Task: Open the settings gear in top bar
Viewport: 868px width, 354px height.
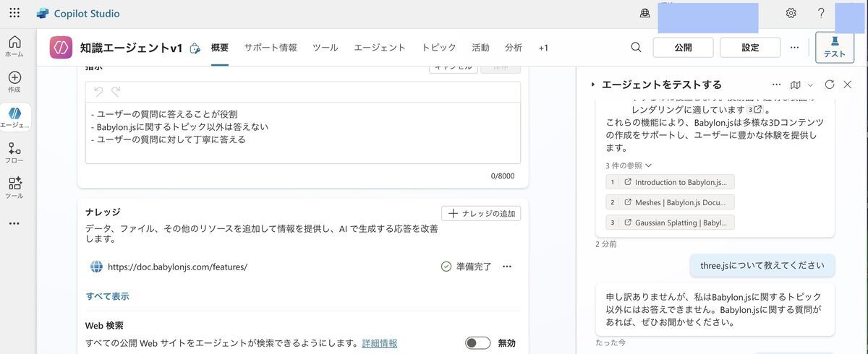Action: tap(791, 13)
